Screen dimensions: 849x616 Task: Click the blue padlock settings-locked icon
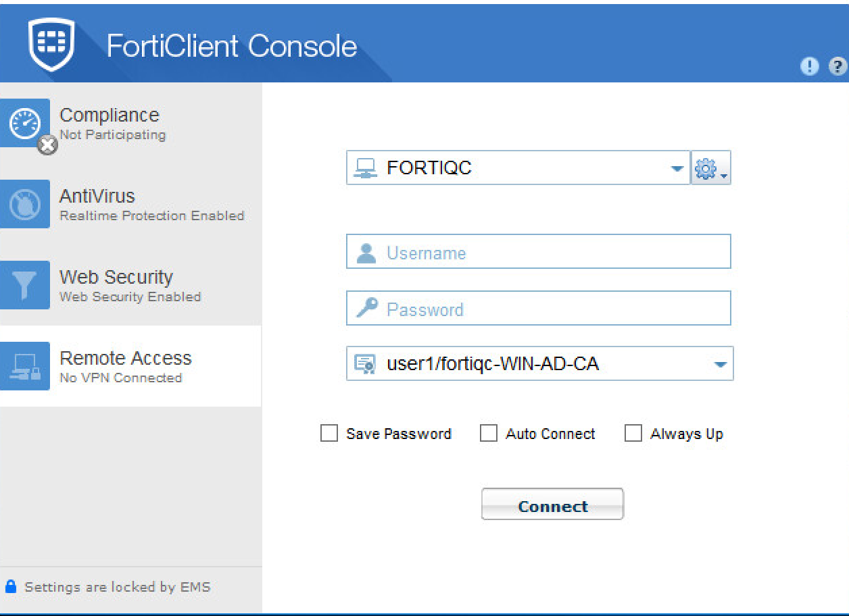10,586
